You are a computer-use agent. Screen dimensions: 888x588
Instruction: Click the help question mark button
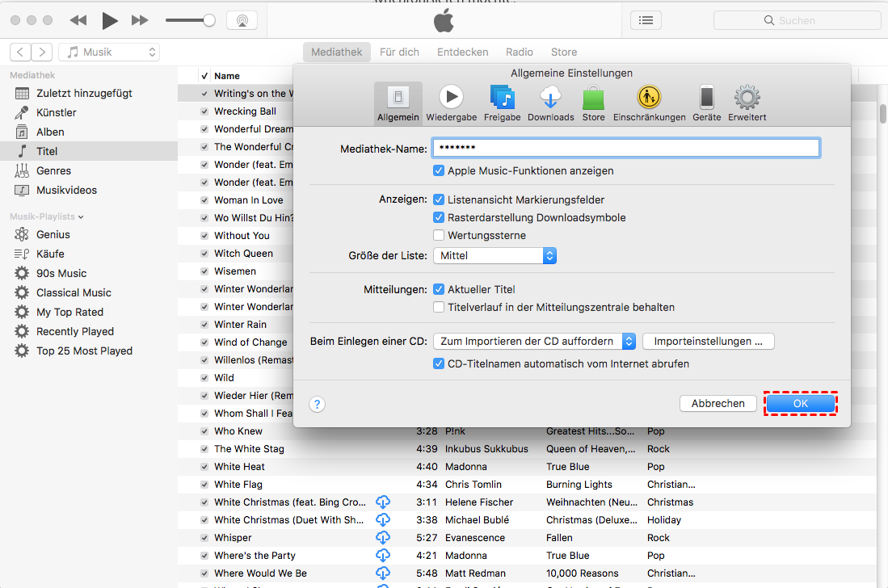tap(318, 404)
